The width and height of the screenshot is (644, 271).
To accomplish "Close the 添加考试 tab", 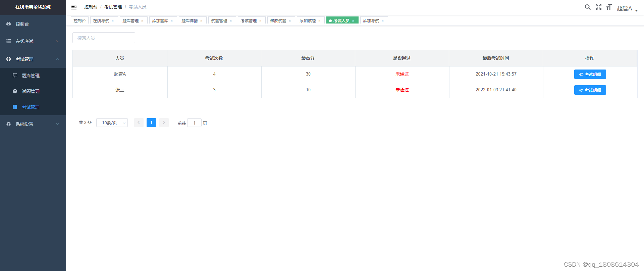I will 383,21.
